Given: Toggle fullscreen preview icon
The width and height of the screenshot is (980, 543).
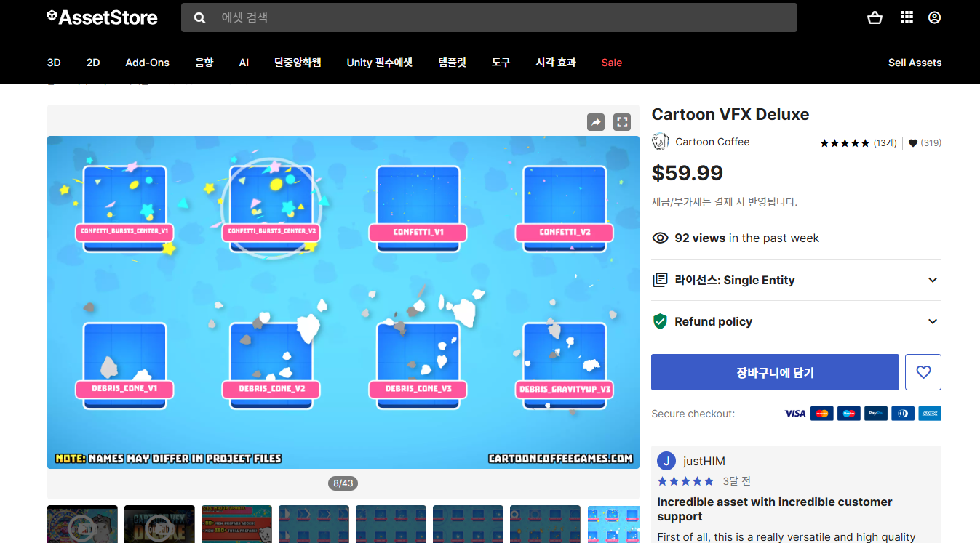Looking at the screenshot, I should (622, 122).
